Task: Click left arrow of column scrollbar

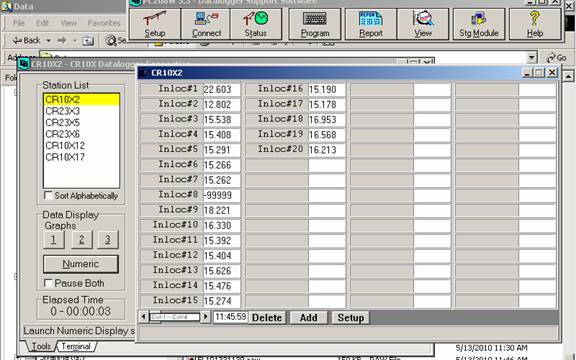Action: tap(144, 317)
